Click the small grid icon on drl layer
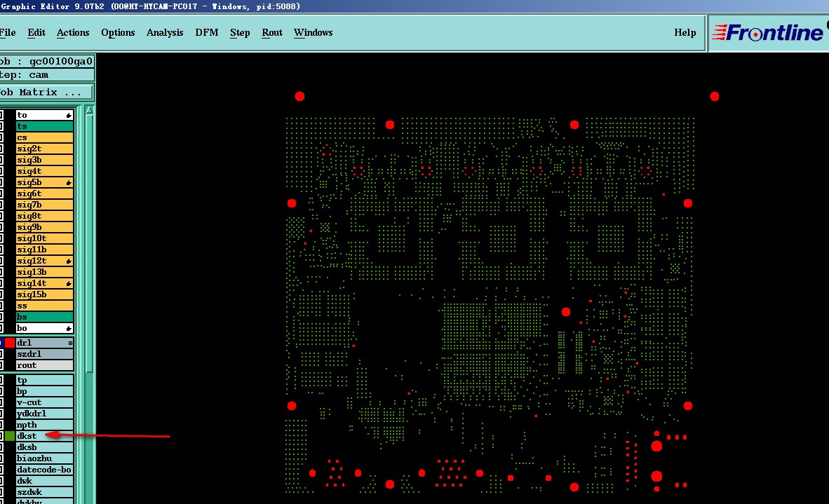This screenshot has width=829, height=504. point(70,343)
